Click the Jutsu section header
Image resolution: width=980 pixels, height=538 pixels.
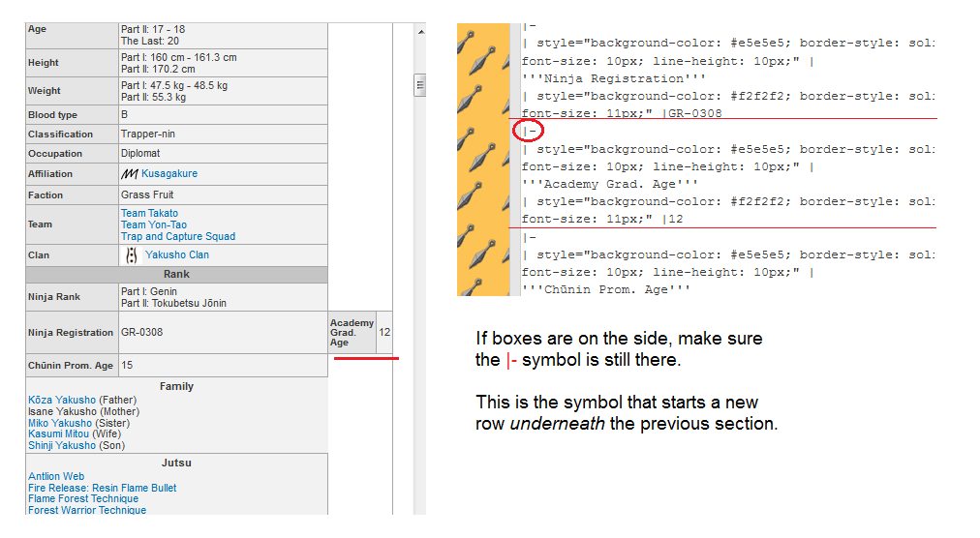(176, 463)
